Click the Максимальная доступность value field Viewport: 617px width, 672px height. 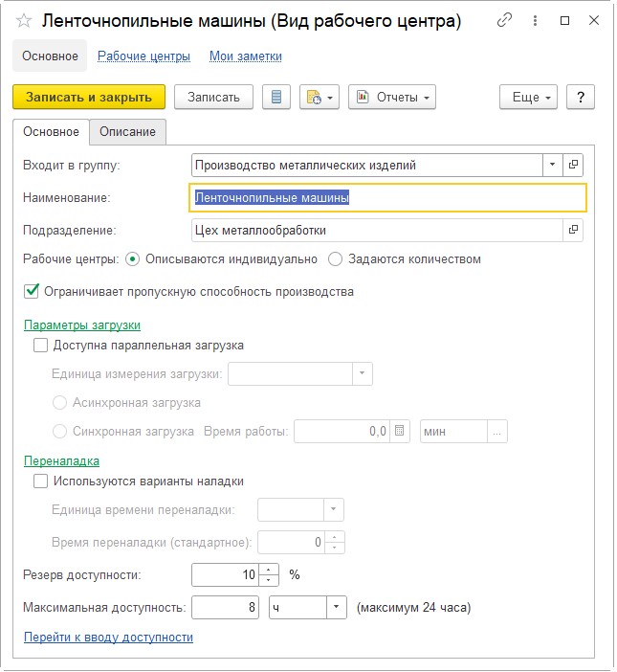[225, 607]
